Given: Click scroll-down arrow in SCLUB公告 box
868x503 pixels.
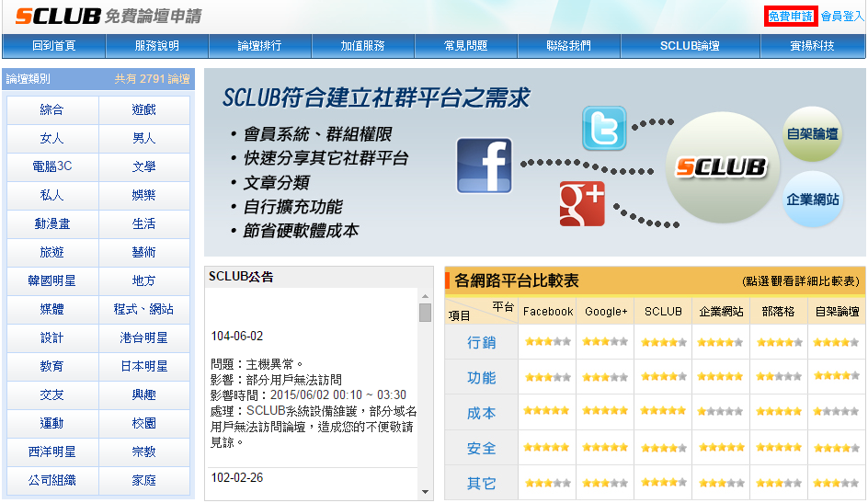Looking at the screenshot, I should click(425, 492).
